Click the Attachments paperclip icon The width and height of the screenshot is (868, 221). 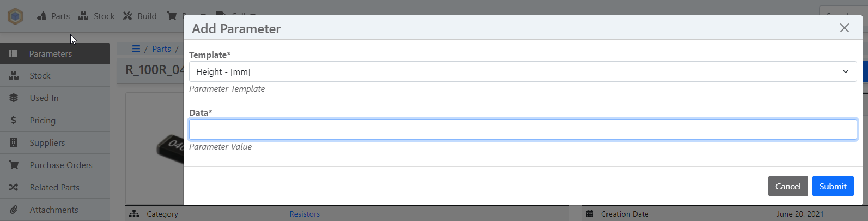[14, 210]
